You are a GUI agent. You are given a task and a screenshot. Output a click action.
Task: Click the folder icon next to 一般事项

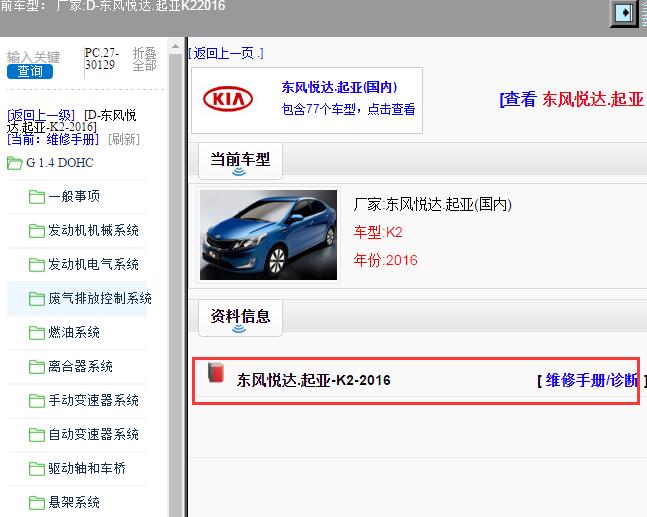point(37,196)
